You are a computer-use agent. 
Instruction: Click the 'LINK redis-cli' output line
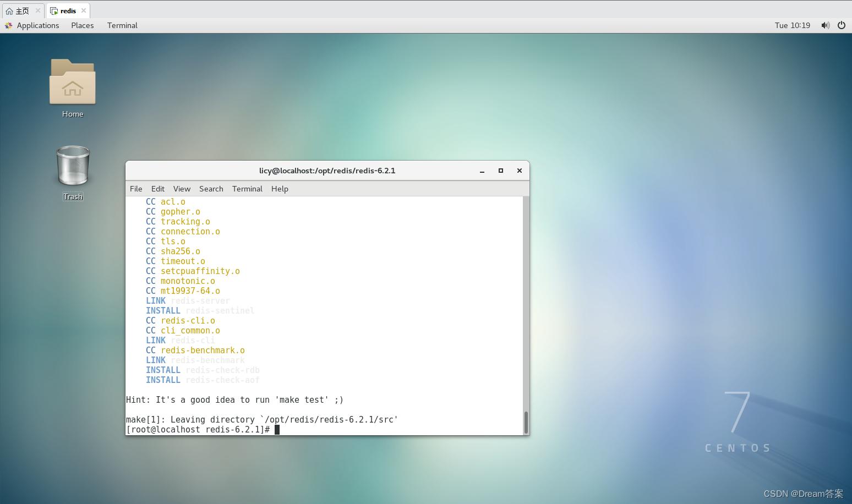tap(181, 341)
